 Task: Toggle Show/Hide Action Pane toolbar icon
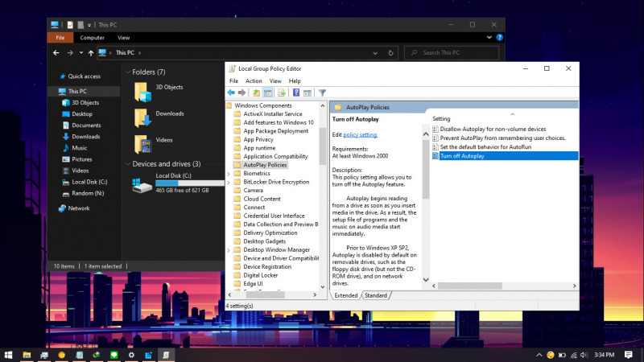click(x=308, y=93)
